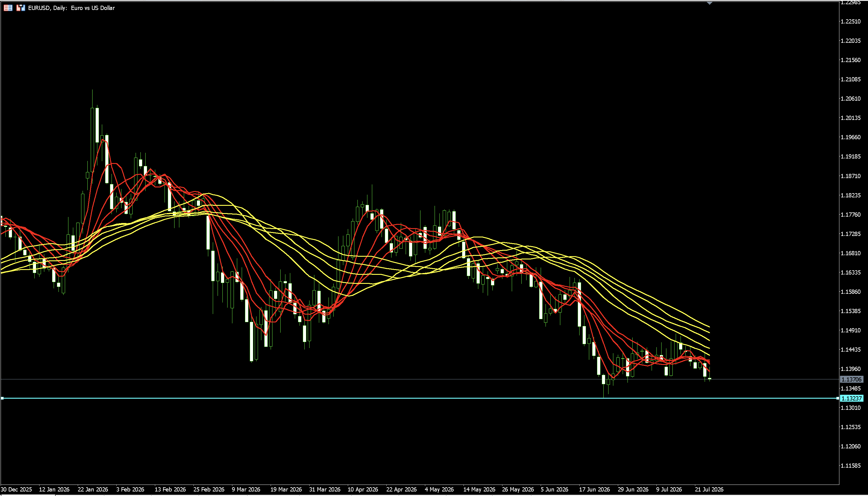Click the '14 May 2026' date label
This screenshot has width=868, height=496.
point(479,490)
